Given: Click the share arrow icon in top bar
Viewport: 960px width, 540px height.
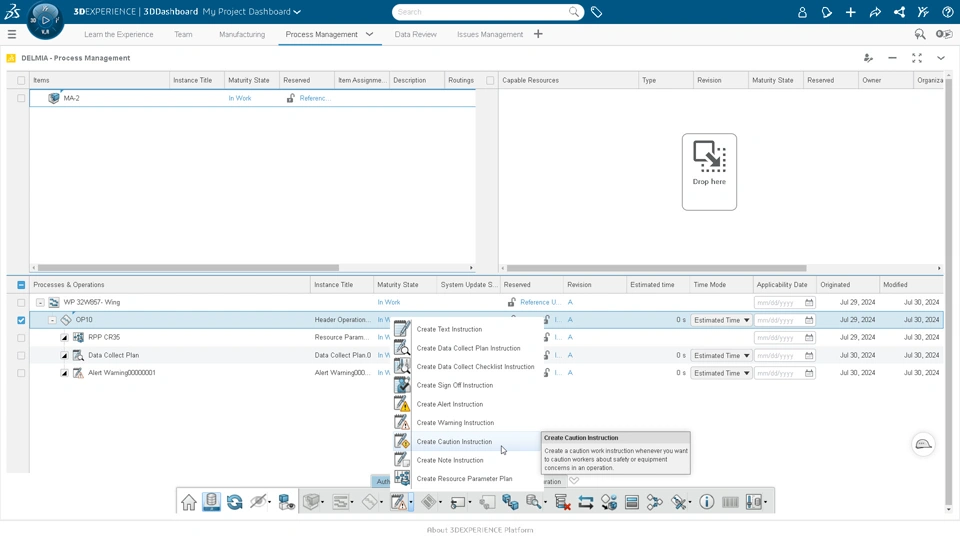Looking at the screenshot, I should pos(875,12).
